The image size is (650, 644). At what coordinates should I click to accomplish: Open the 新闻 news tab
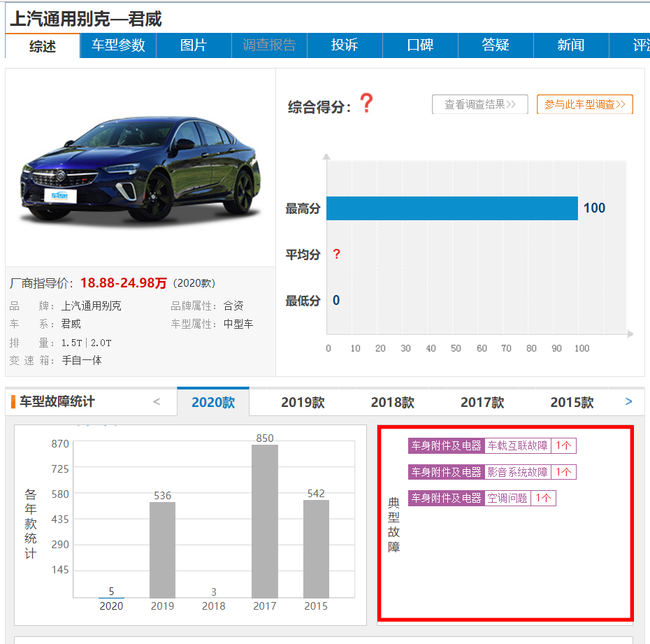point(571,45)
